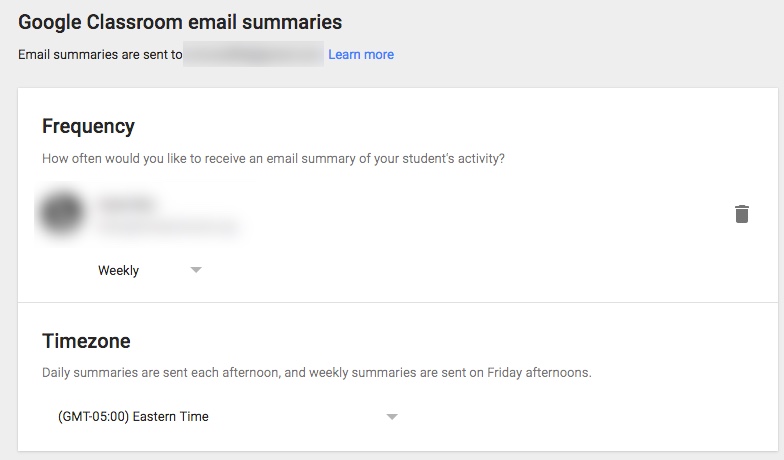Click the (GMT-05:00) Eastern Time selection
Screen dimensions: 784x460
point(133,416)
